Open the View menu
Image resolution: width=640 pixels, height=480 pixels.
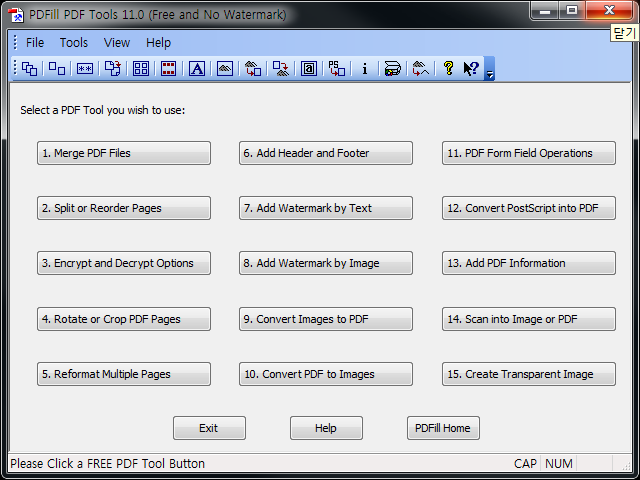[117, 43]
